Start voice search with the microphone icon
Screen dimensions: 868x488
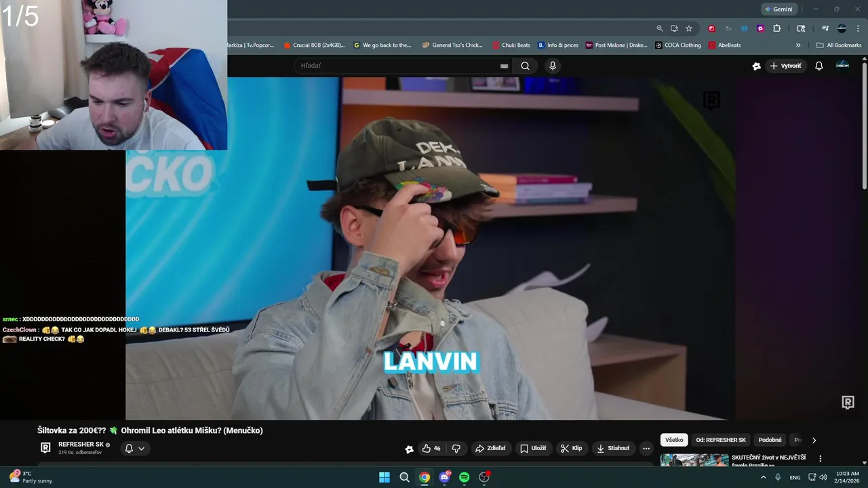553,66
